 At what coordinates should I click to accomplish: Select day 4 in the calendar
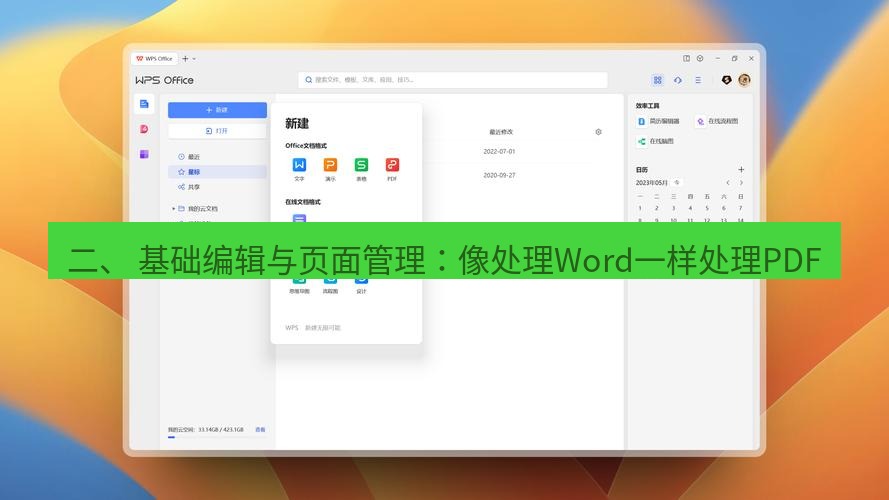(690, 208)
